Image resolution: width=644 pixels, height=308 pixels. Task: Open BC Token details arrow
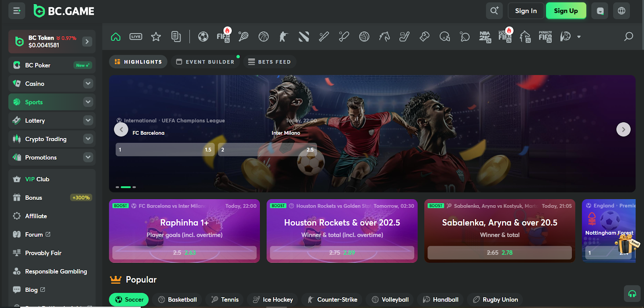click(87, 41)
